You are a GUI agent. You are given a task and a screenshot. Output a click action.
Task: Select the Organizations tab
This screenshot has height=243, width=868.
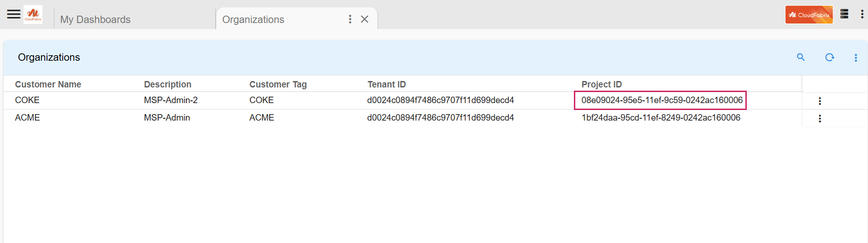(x=253, y=19)
